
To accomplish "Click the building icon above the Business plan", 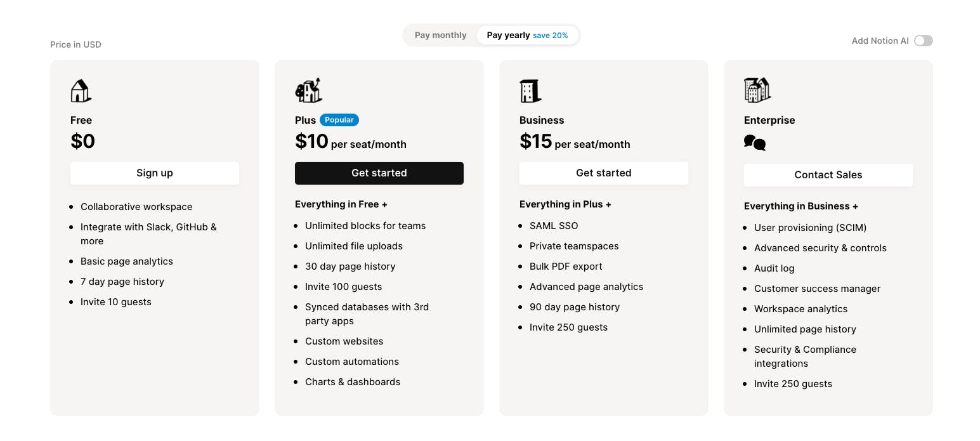I will pos(530,90).
